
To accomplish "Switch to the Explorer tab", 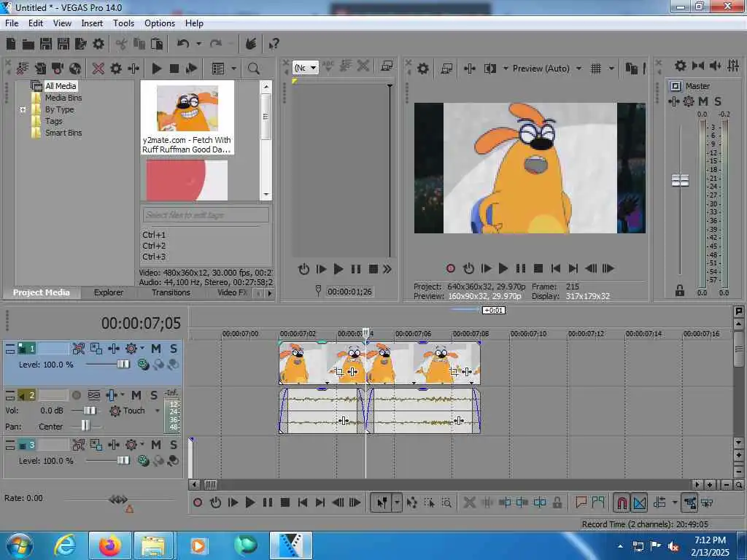I will click(109, 292).
